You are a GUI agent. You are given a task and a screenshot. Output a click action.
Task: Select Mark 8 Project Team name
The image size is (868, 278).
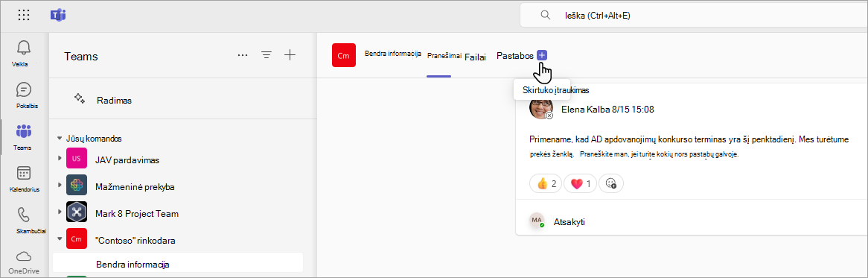point(137,213)
